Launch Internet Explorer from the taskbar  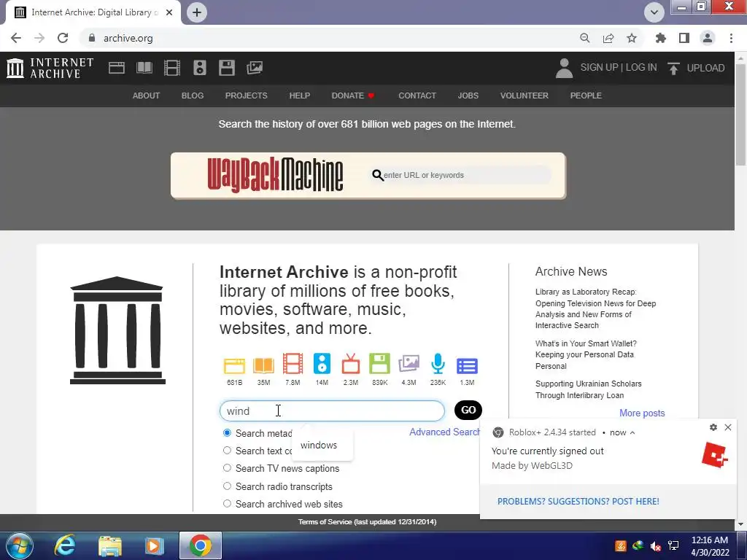point(65,545)
